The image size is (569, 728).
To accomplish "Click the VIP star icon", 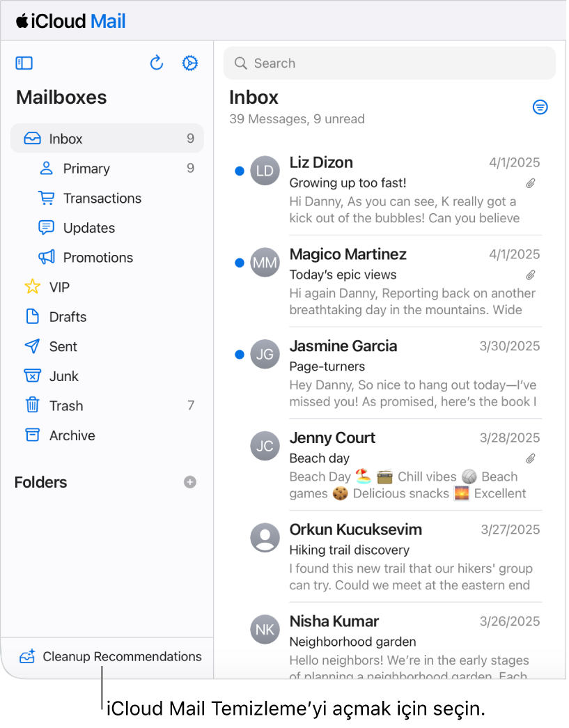I will (x=32, y=286).
